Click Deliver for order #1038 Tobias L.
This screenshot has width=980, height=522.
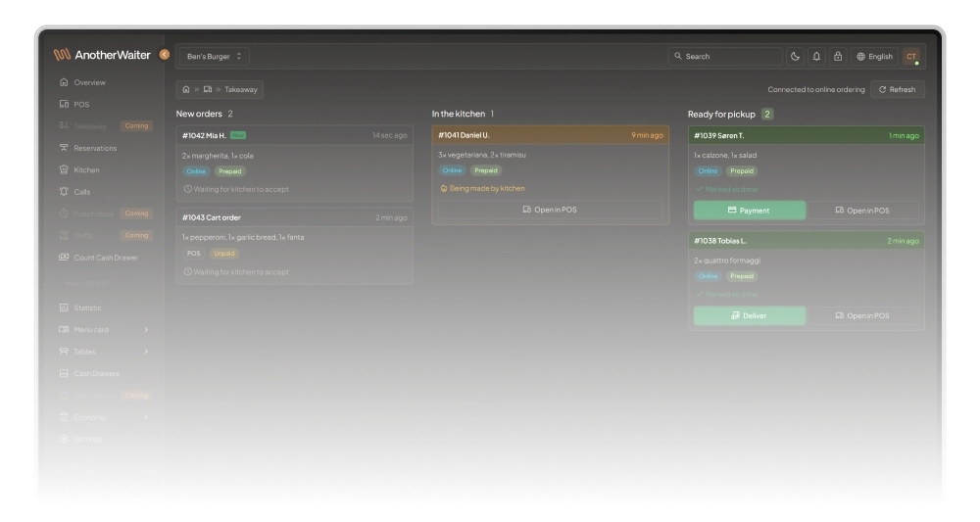pyautogui.click(x=750, y=315)
